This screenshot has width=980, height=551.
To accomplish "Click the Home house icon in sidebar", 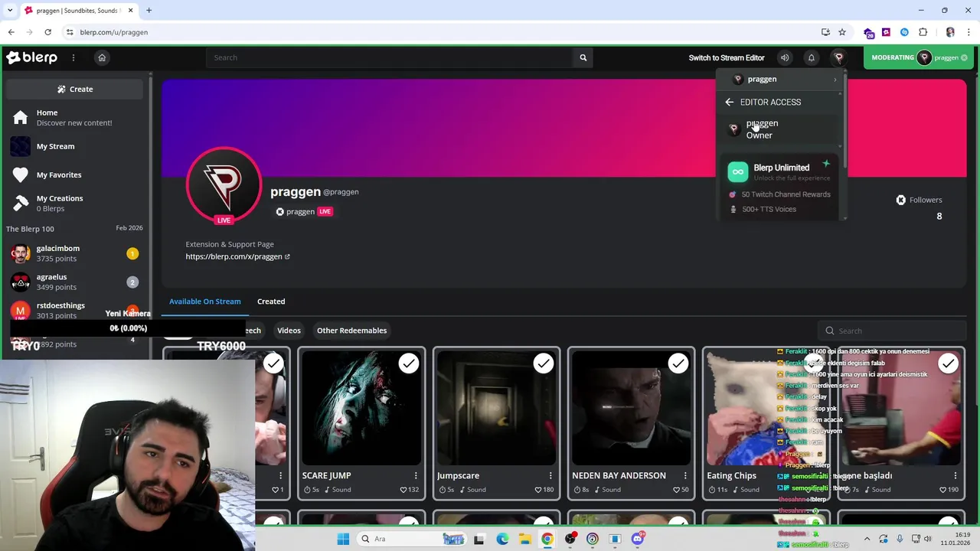I will 21,117.
